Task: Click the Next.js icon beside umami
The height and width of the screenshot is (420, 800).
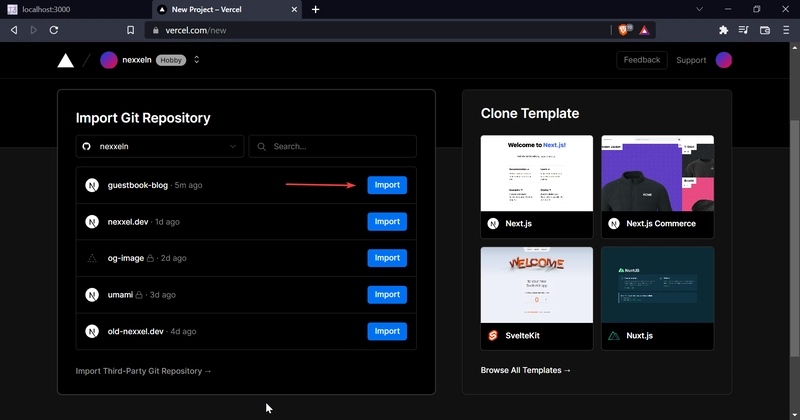Action: (92, 295)
